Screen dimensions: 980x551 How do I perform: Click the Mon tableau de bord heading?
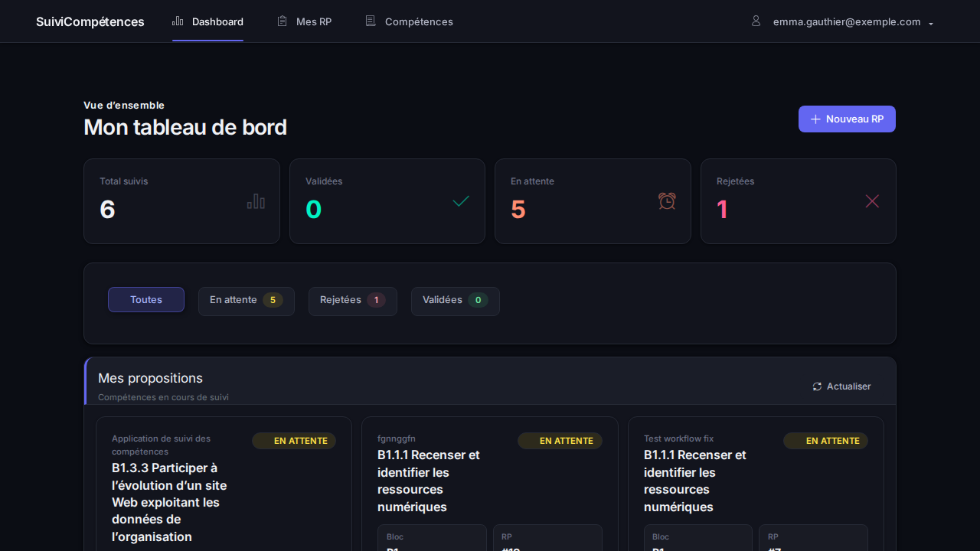[x=185, y=127]
